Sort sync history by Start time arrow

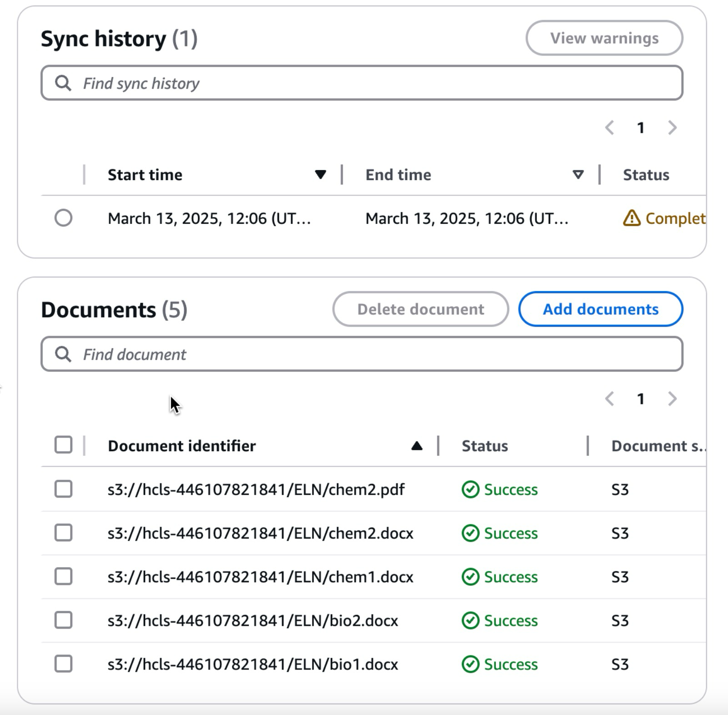tap(320, 175)
